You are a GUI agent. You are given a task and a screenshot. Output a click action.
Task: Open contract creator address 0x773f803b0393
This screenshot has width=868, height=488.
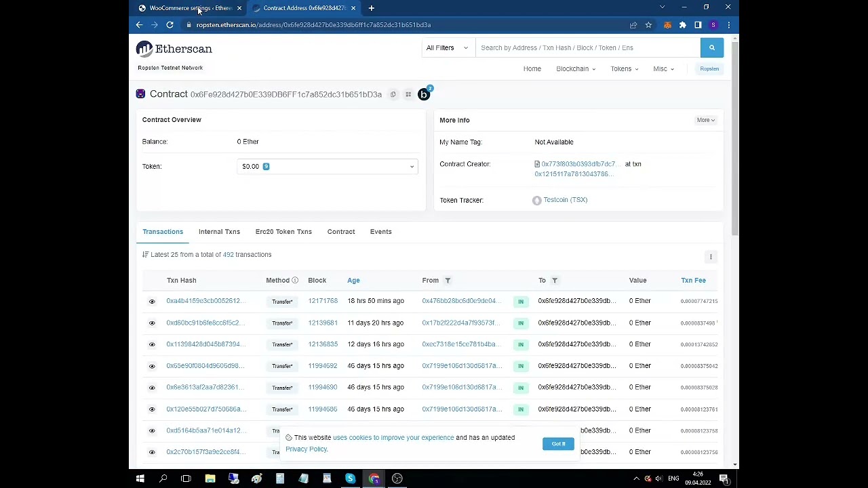(579, 164)
